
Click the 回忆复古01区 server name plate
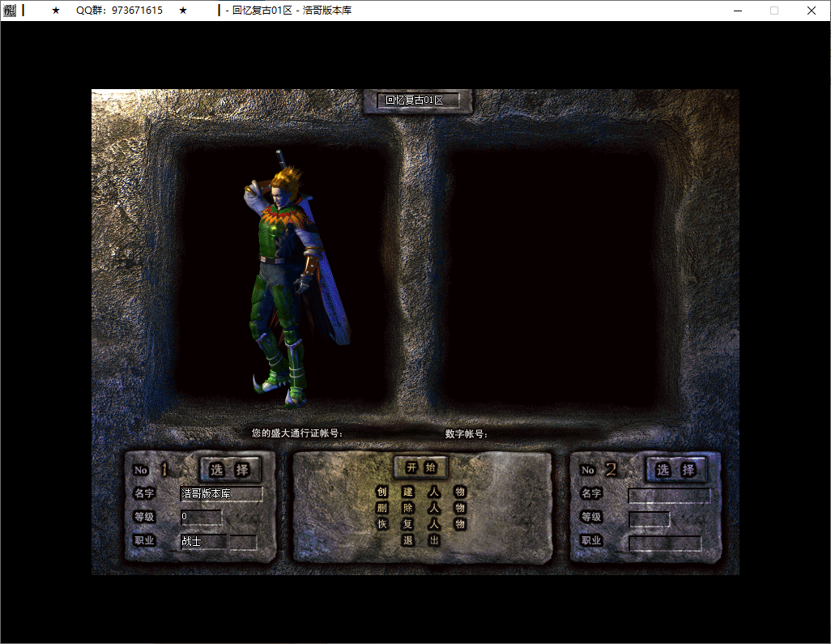(x=416, y=100)
